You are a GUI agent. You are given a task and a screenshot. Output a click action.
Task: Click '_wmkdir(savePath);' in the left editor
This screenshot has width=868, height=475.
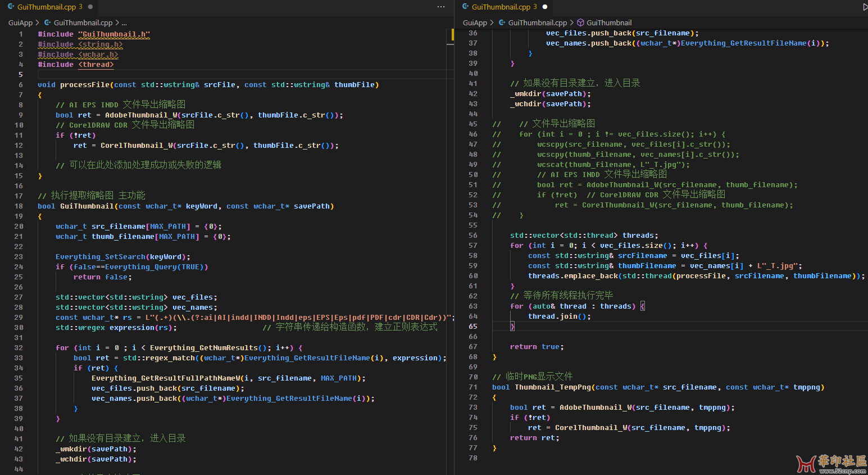tap(96, 449)
